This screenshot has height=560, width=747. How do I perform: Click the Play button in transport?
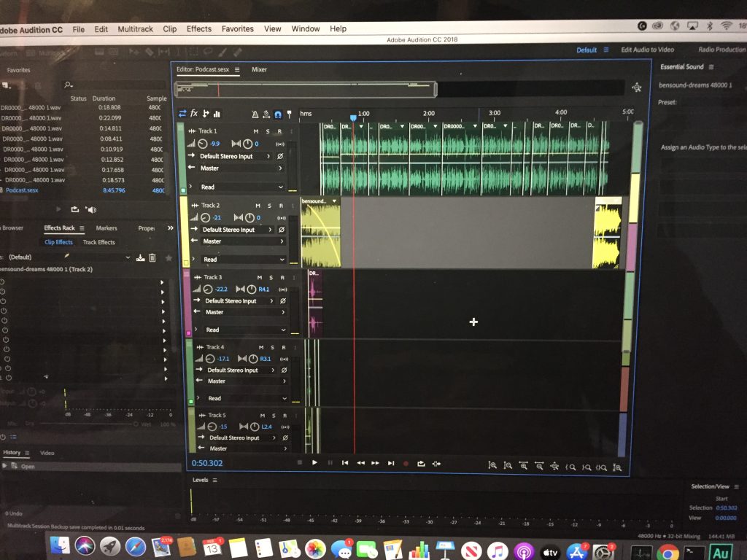314,462
